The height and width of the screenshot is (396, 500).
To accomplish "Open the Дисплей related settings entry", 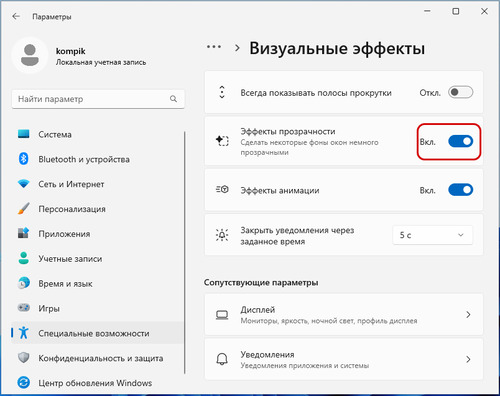I will 344,314.
